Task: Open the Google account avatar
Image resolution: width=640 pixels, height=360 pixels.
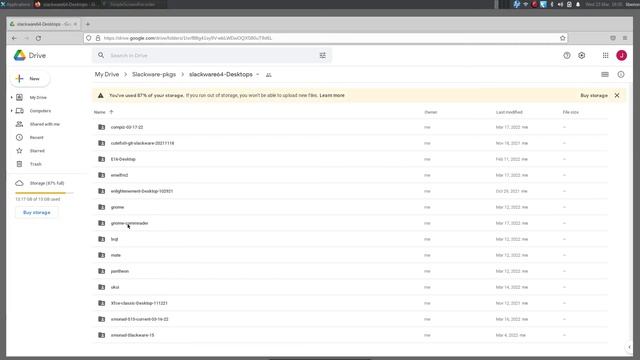Action: pyautogui.click(x=621, y=56)
